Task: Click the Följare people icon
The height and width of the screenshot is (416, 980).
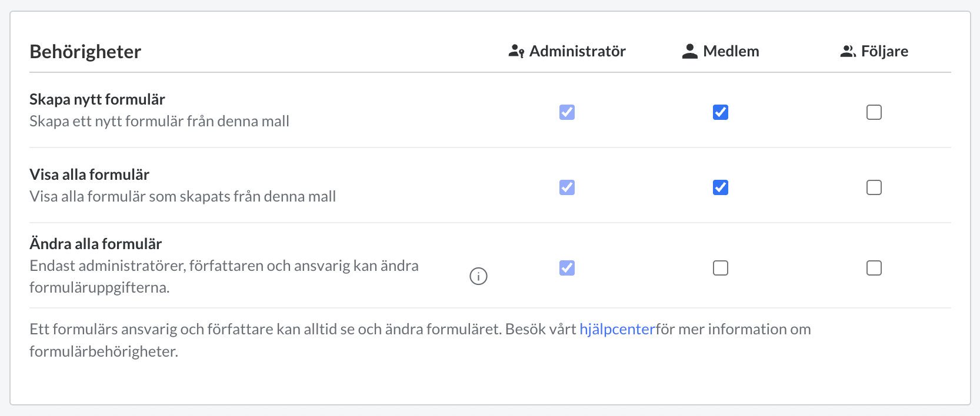Action: [x=848, y=52]
